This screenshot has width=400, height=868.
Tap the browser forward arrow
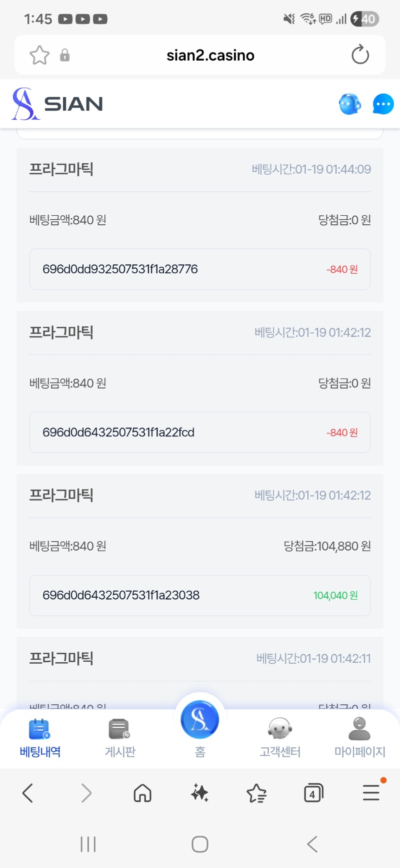[86, 793]
